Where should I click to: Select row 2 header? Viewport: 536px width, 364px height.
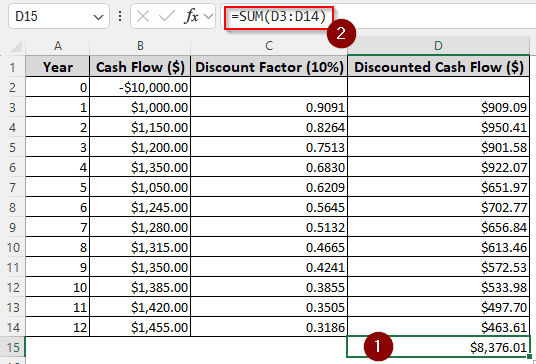13,87
